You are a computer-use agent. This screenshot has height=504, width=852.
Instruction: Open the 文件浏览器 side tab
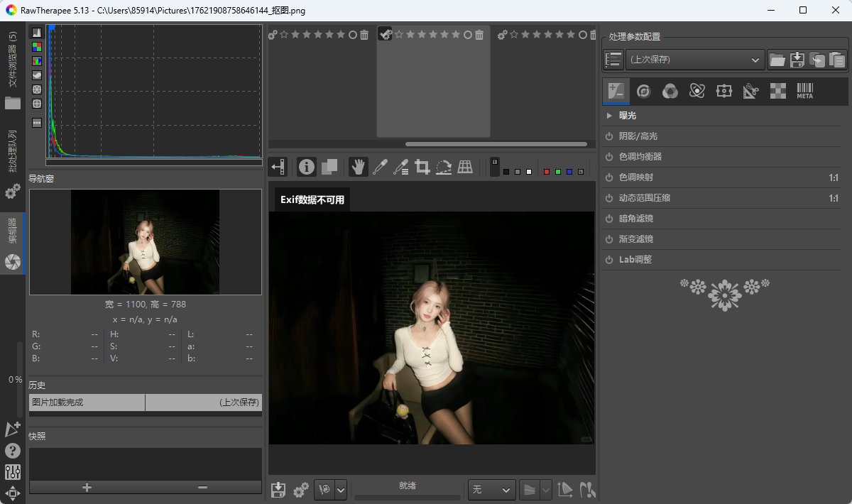[x=12, y=70]
